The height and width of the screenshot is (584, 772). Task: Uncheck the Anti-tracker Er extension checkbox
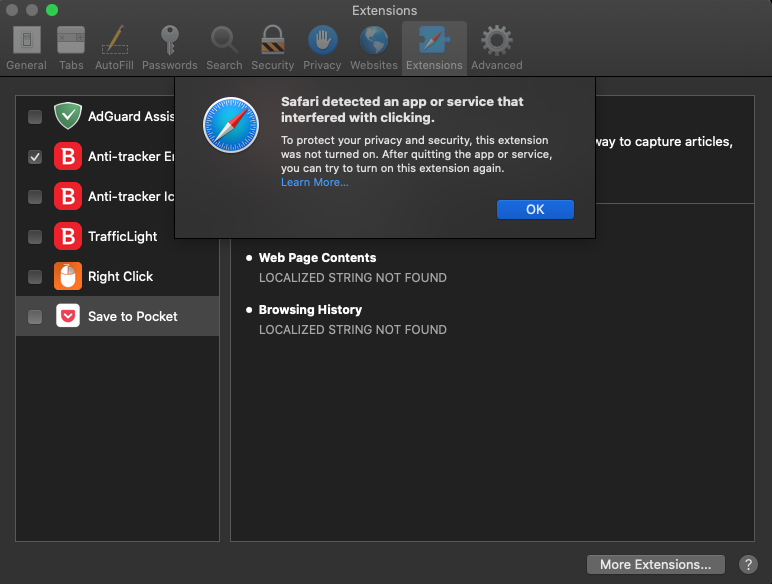[x=35, y=157]
